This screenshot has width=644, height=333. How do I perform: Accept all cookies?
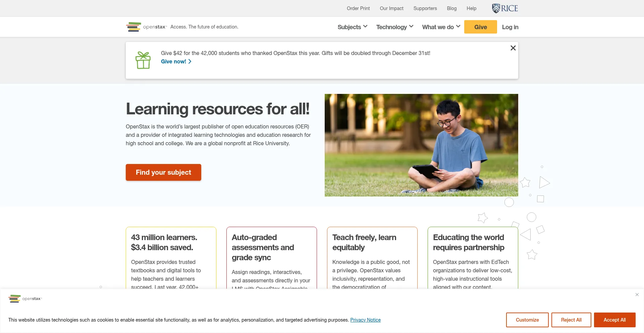tap(614, 320)
